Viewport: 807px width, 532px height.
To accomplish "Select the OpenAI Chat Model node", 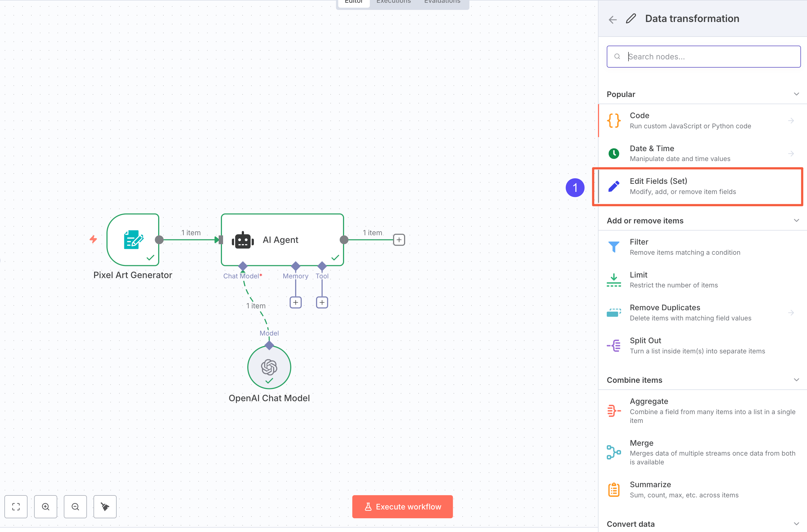I will [x=269, y=367].
